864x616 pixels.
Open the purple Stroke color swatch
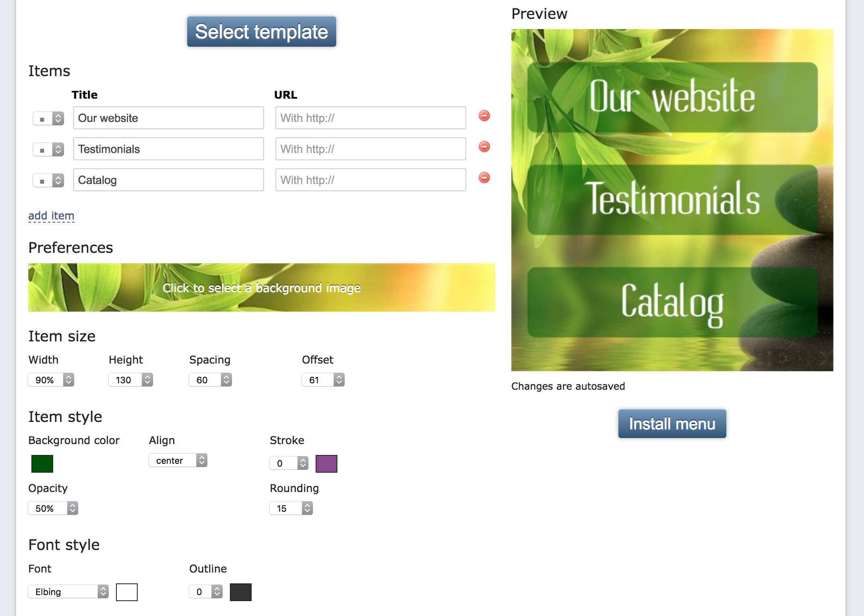pos(326,463)
